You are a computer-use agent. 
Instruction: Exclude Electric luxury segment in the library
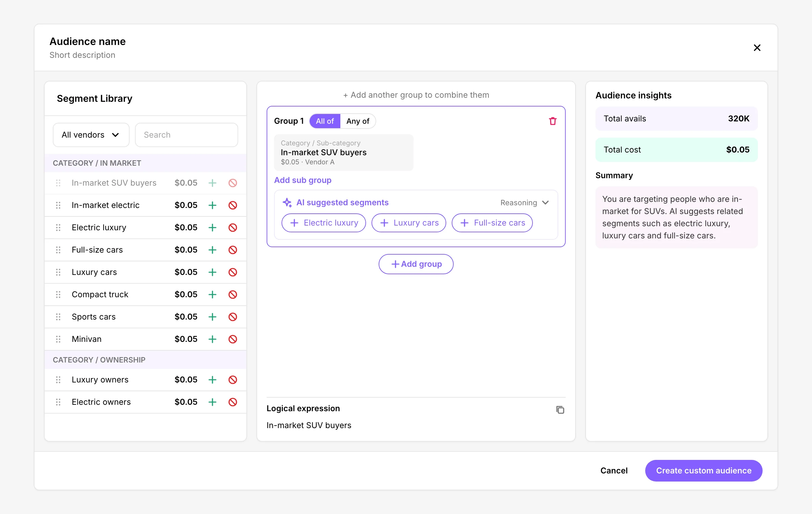pyautogui.click(x=233, y=228)
